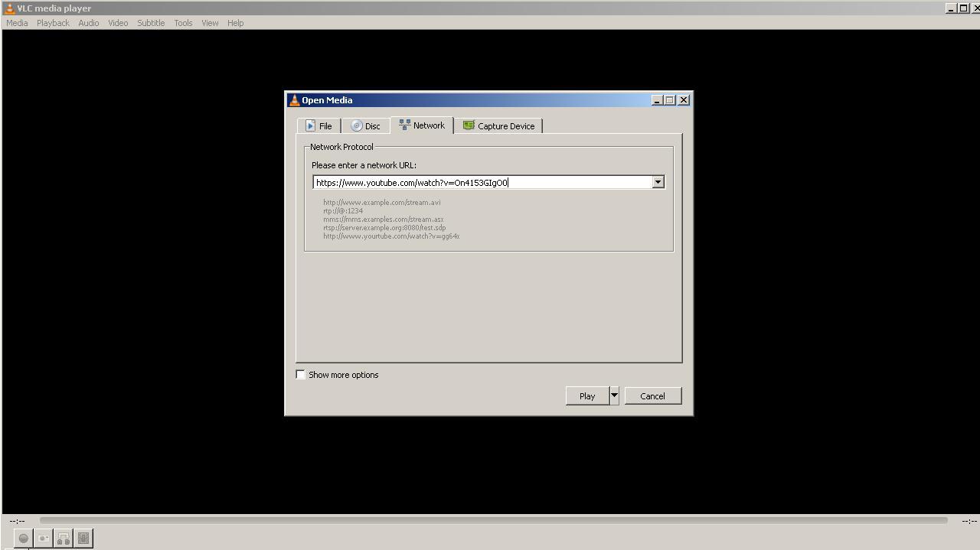Maximize the Open Media dialog
Image resolution: width=980 pixels, height=550 pixels.
[669, 100]
